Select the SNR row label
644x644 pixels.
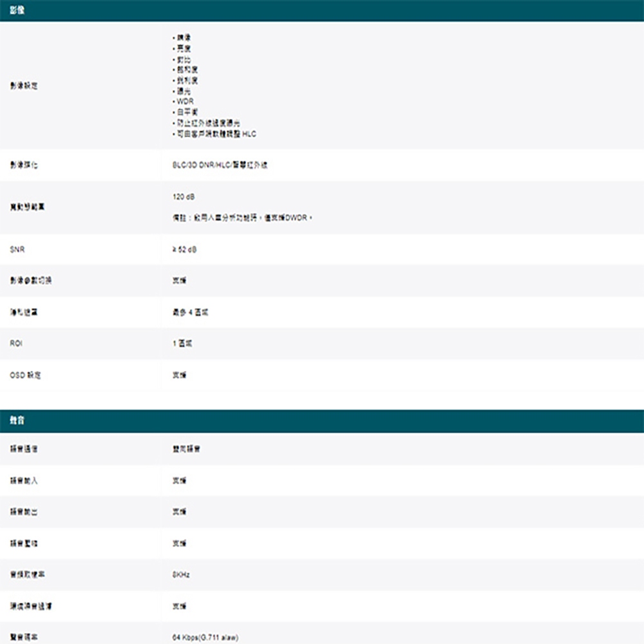click(17, 249)
